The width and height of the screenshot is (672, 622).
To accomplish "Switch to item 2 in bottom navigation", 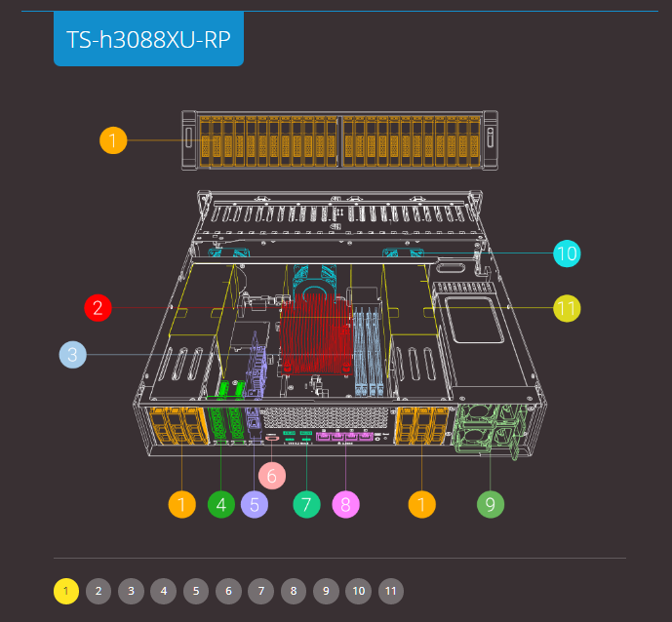I will pyautogui.click(x=99, y=591).
